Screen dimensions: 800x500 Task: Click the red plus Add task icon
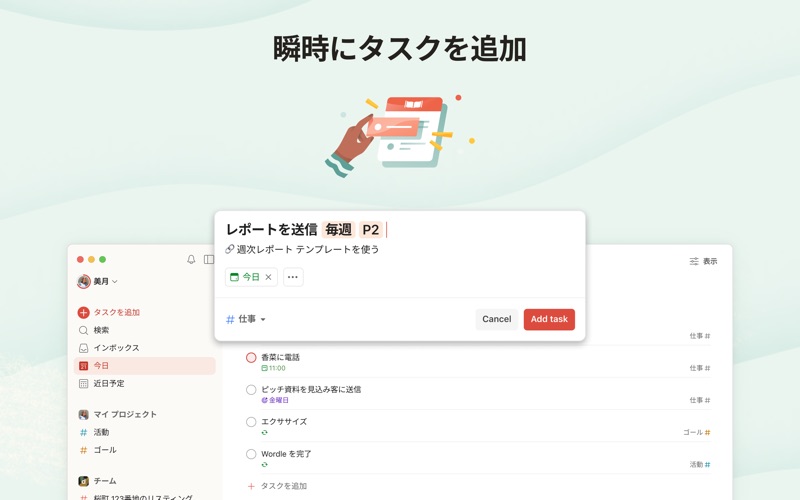click(83, 312)
